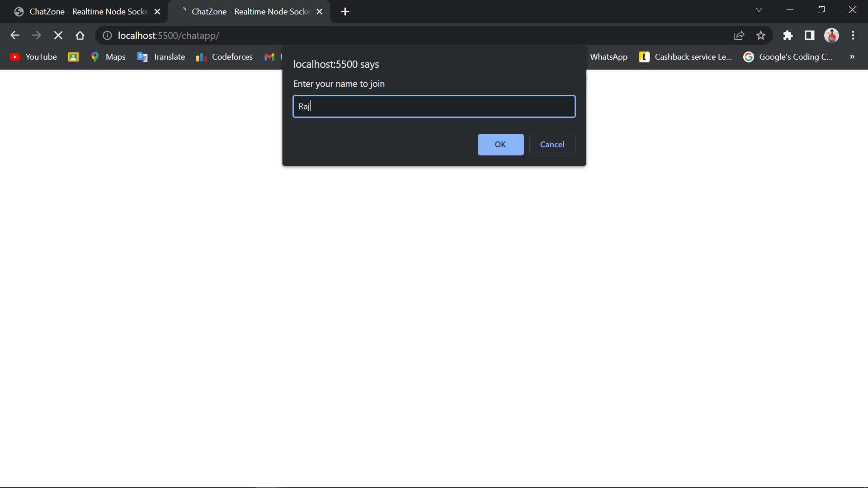
Task: Open the Extensions puzzle icon
Action: pos(788,35)
